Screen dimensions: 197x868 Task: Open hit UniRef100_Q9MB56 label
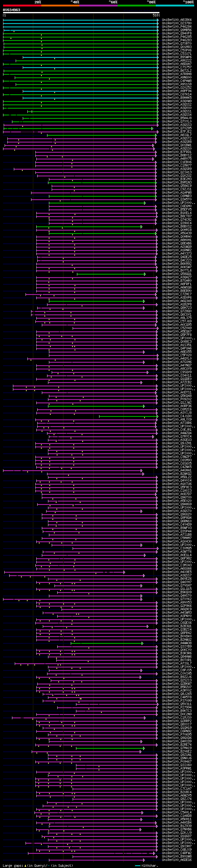point(177,30)
